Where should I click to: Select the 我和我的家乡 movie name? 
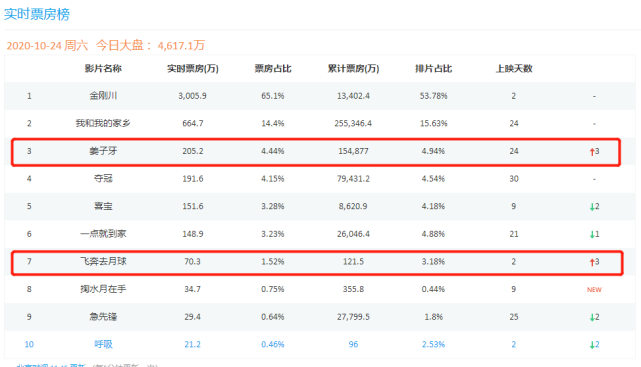103,123
